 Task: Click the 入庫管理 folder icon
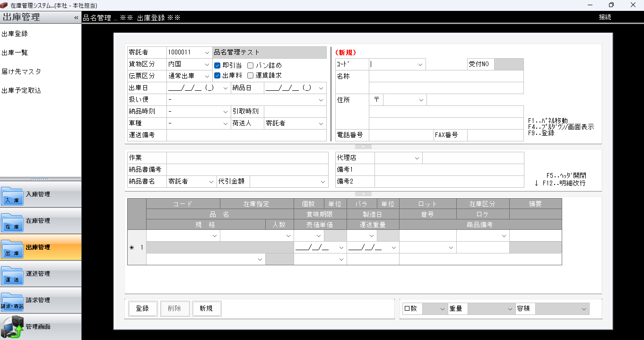coord(12,196)
